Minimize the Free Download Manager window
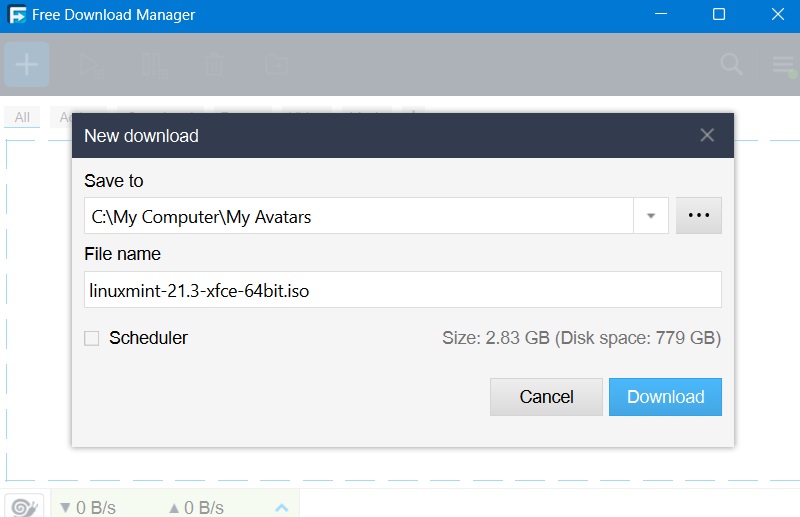Image resolution: width=800 pixels, height=517 pixels. click(661, 14)
